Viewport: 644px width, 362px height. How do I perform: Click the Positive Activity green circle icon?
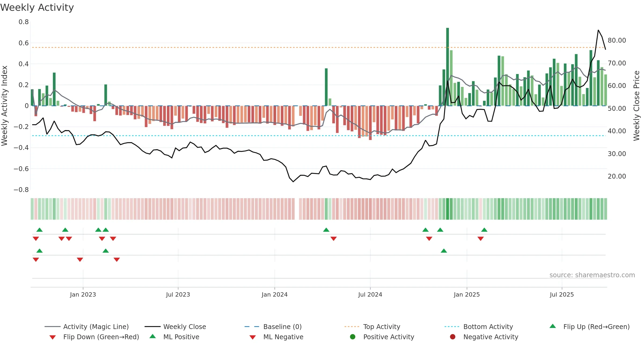tap(353, 337)
